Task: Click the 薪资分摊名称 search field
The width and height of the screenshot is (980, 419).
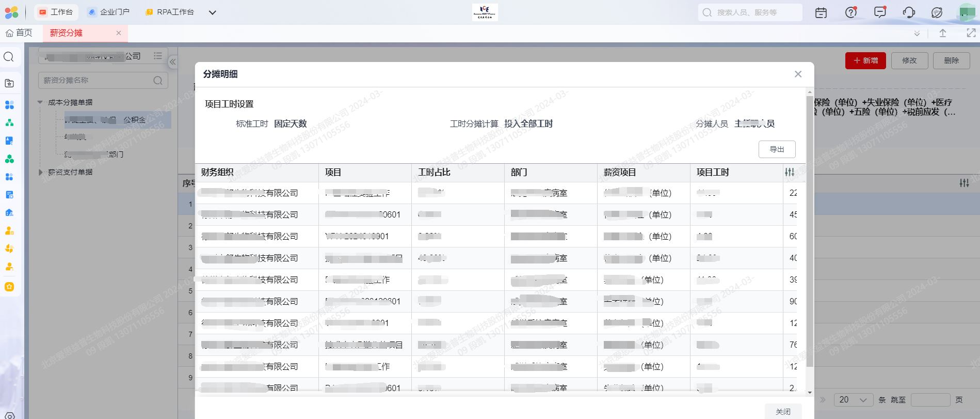Action: 97,81
